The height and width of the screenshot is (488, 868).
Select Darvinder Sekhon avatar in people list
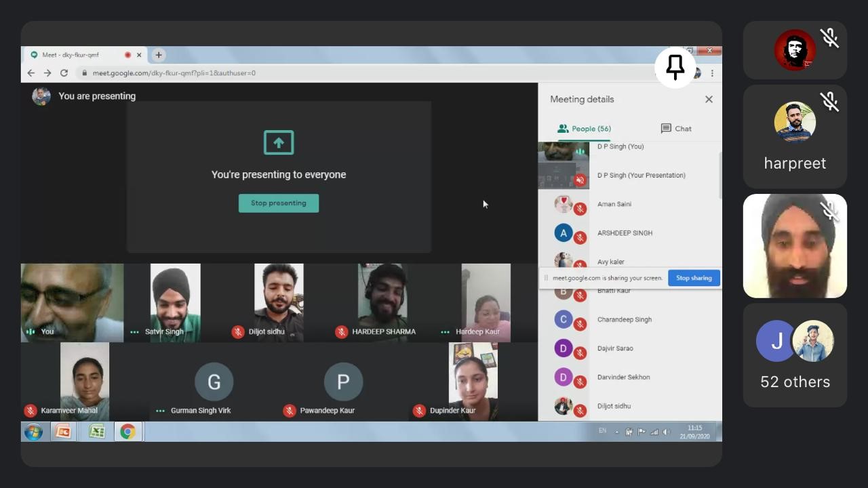point(564,377)
